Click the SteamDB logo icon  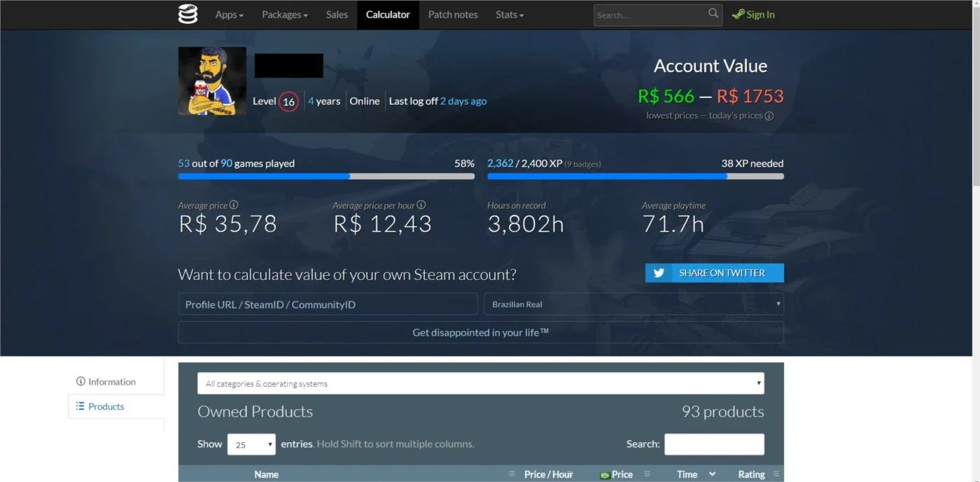(188, 14)
